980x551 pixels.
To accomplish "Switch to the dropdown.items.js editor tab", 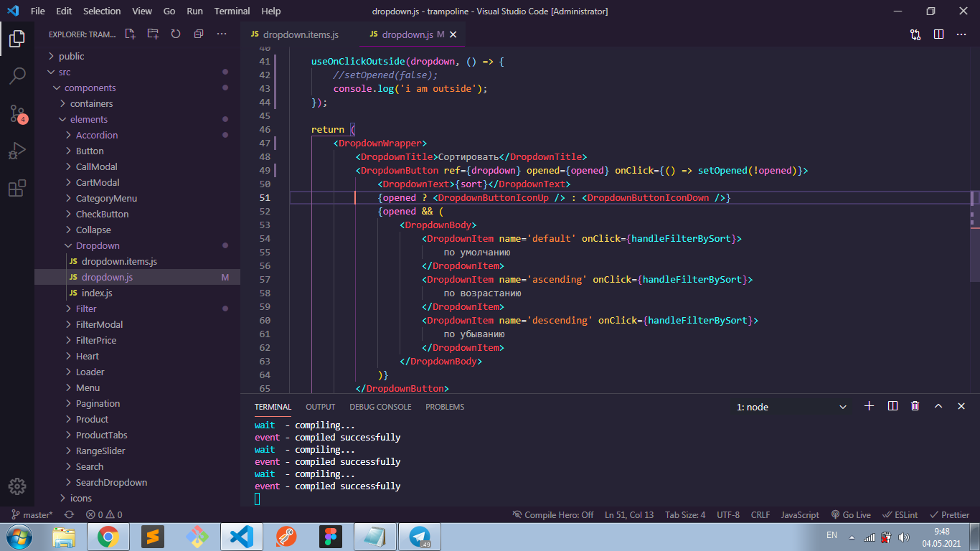I will tap(300, 34).
